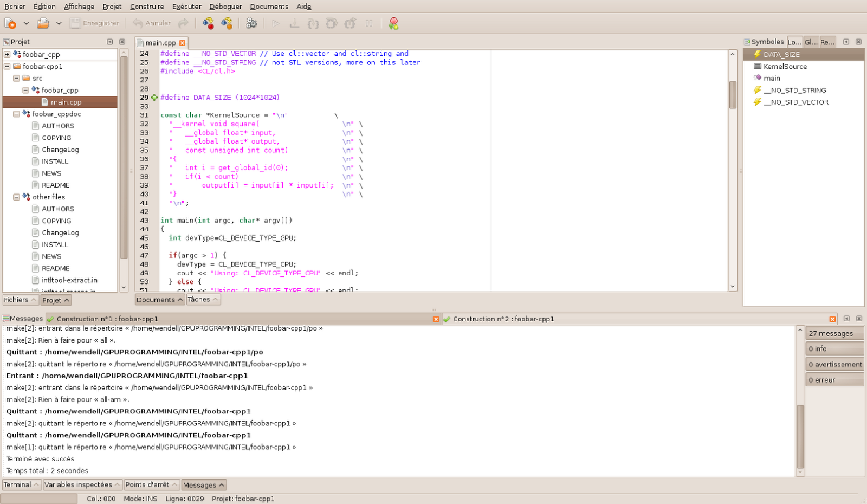867x504 pixels.
Task: Expand the foobar_cpp root project entry
Action: tap(6, 54)
